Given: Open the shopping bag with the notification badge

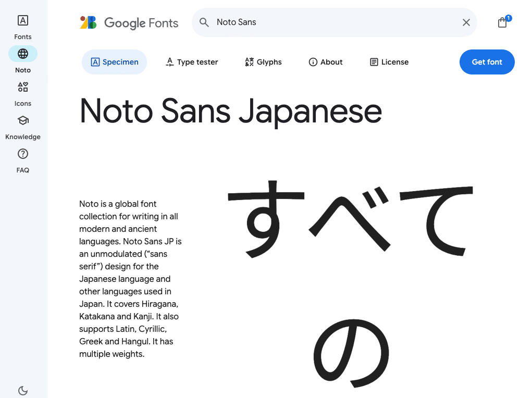Looking at the screenshot, I should click(x=502, y=23).
